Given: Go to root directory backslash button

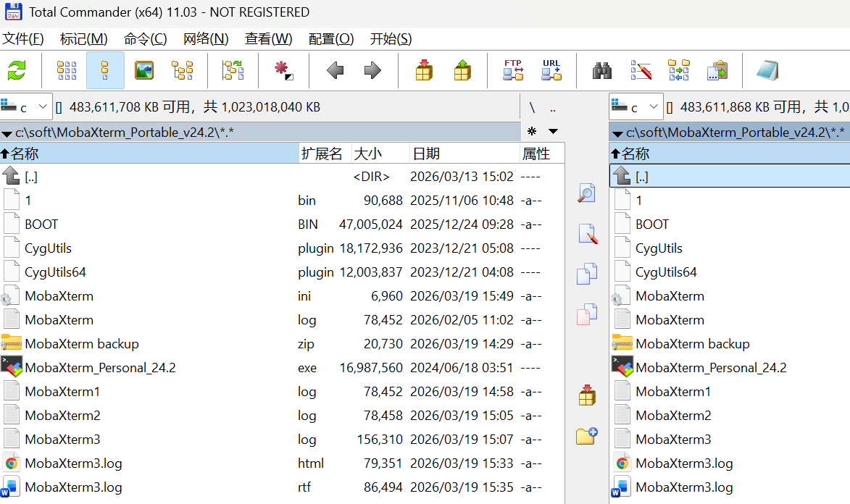Looking at the screenshot, I should pyautogui.click(x=533, y=107).
